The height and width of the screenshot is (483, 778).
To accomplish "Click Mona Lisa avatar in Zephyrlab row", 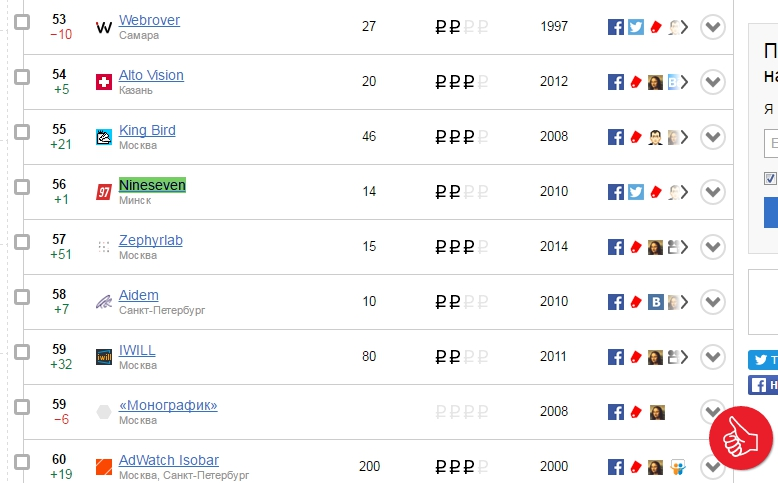I will point(655,247).
